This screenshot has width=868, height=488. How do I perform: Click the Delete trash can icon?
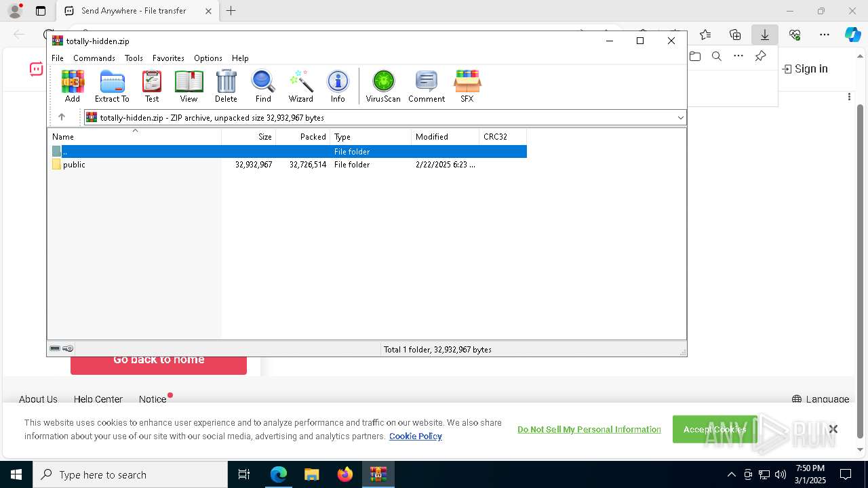(226, 86)
